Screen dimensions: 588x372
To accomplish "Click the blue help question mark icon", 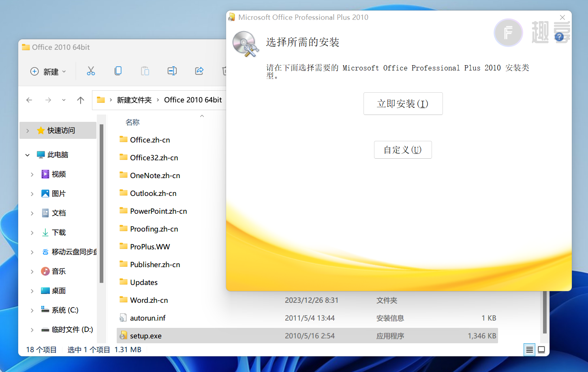I will 559,37.
